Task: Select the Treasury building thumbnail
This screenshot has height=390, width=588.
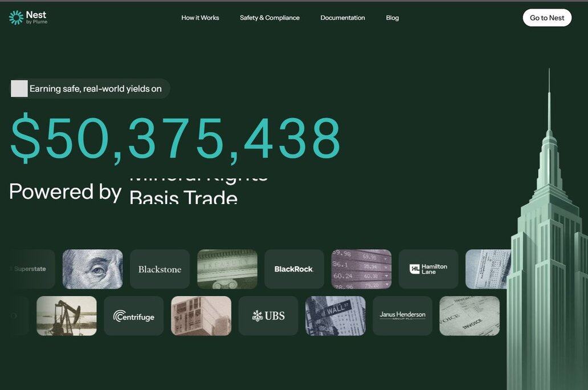Action: [x=227, y=269]
